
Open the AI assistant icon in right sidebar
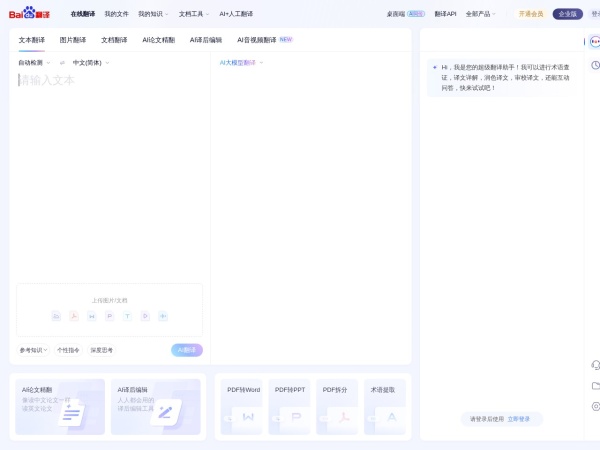[595, 42]
